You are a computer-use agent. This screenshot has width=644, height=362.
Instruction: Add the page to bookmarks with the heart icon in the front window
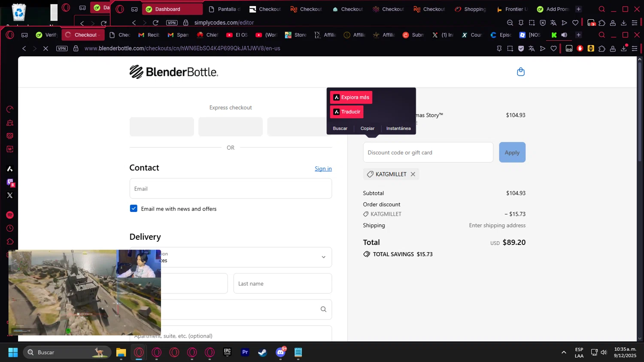click(x=553, y=48)
